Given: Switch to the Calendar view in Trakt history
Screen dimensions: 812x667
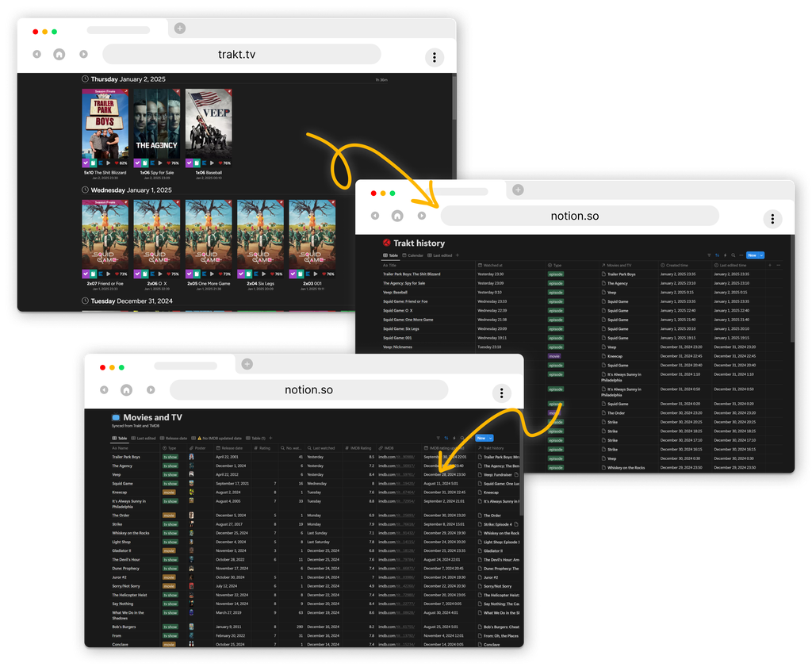Looking at the screenshot, I should 412,255.
